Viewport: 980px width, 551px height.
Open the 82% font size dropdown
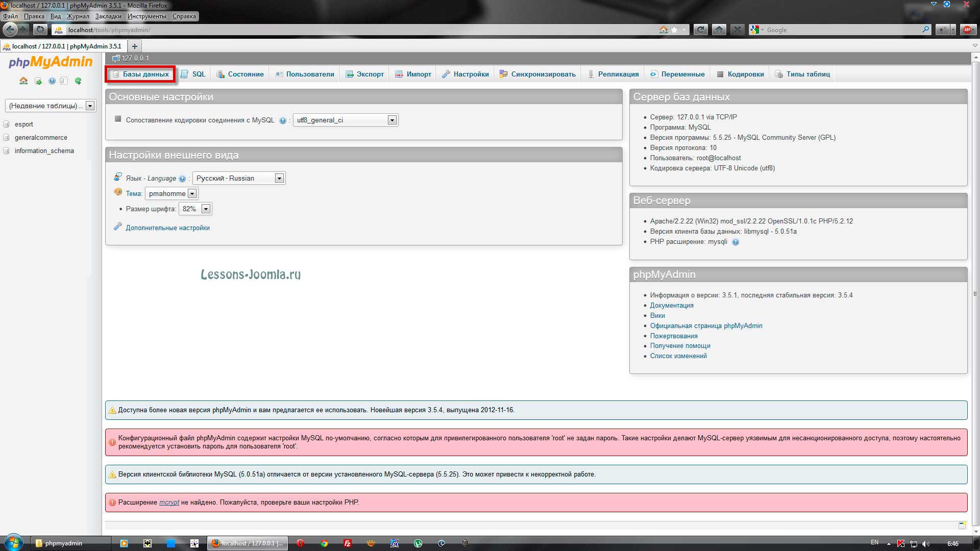195,209
